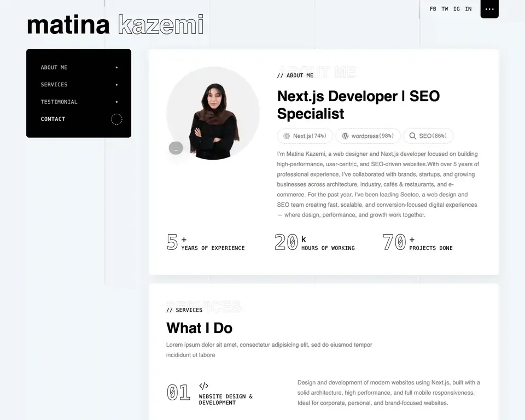The width and height of the screenshot is (525, 420).
Task: Click the "// ABOUT ME" section label
Action: [x=295, y=75]
